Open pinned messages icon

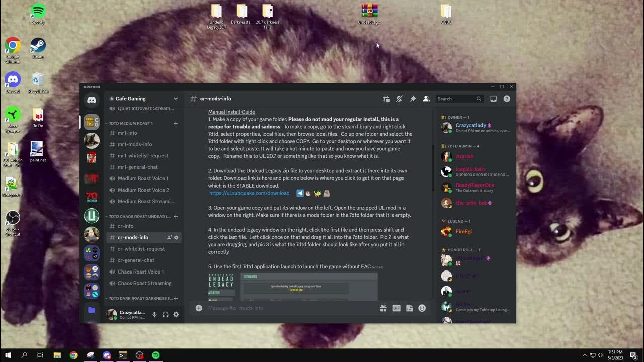(x=413, y=99)
